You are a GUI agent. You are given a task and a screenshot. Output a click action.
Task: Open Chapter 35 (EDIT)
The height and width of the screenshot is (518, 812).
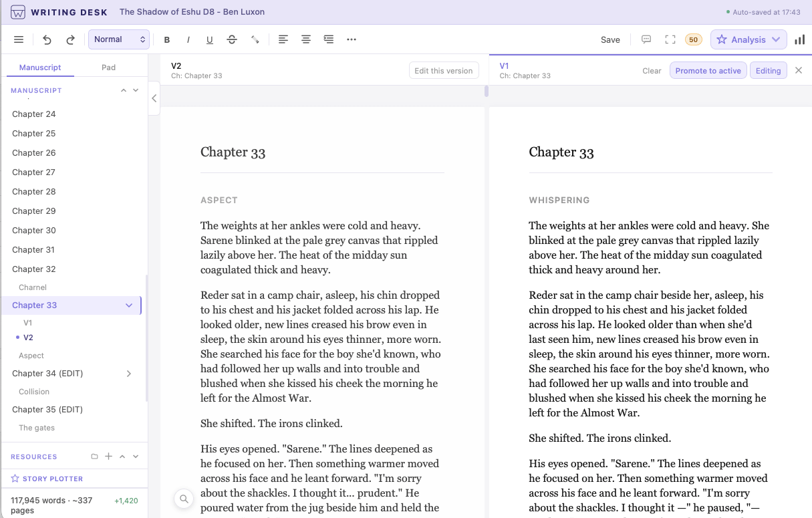(47, 410)
